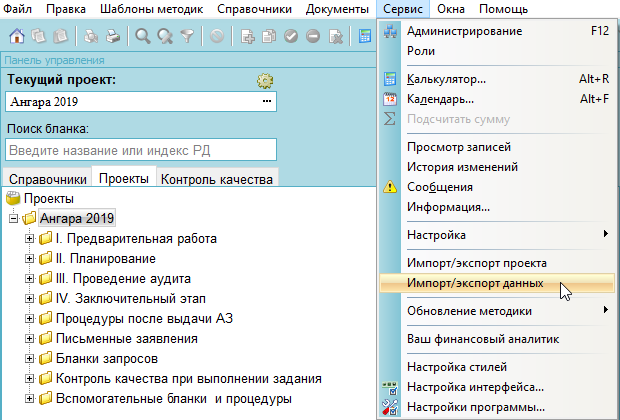Expand the I. Предварительная работа node
Viewport: 620px width, 420px height.
tap(29, 238)
